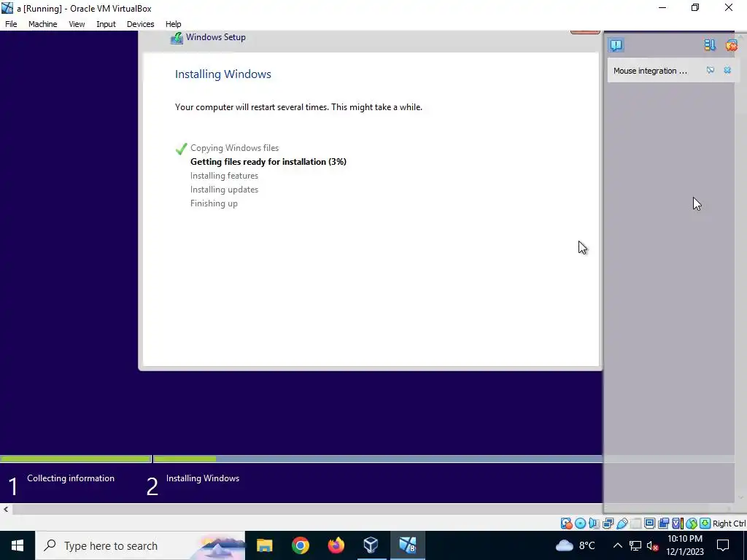Open the hard disk activity indicator

pos(566,524)
